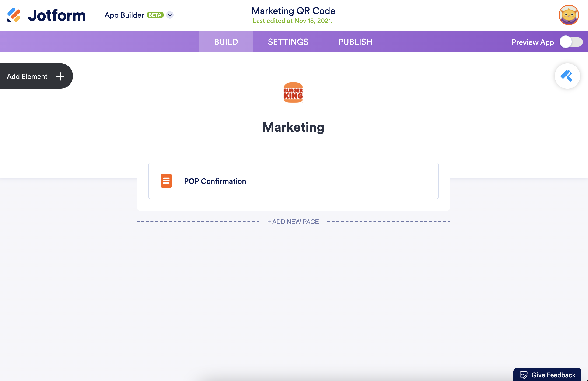Open the SETTINGS tab
The width and height of the screenshot is (588, 381).
(x=288, y=42)
